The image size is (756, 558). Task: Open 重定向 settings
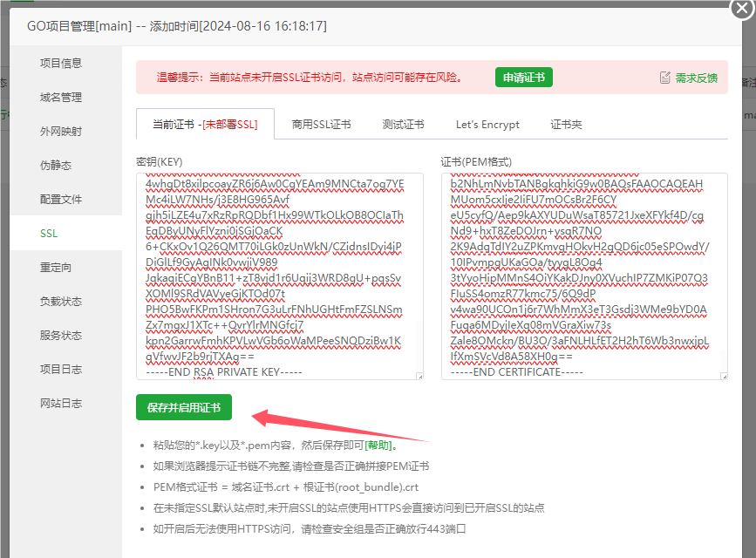pyautogui.click(x=56, y=267)
